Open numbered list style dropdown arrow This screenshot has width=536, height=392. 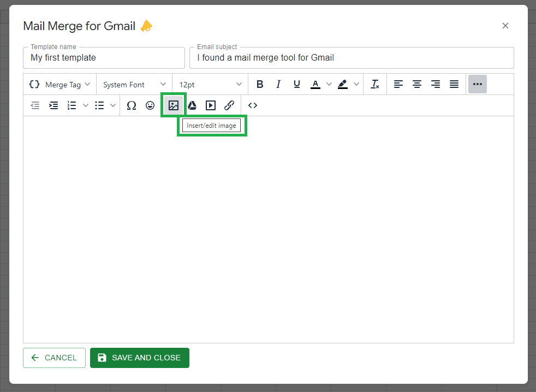coord(86,105)
